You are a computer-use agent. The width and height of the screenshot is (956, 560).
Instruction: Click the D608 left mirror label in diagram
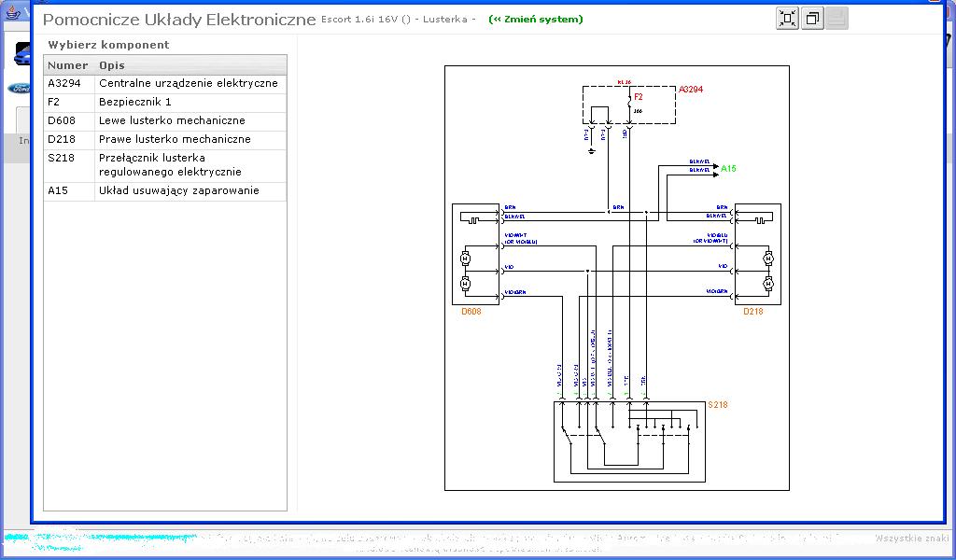[x=471, y=312]
